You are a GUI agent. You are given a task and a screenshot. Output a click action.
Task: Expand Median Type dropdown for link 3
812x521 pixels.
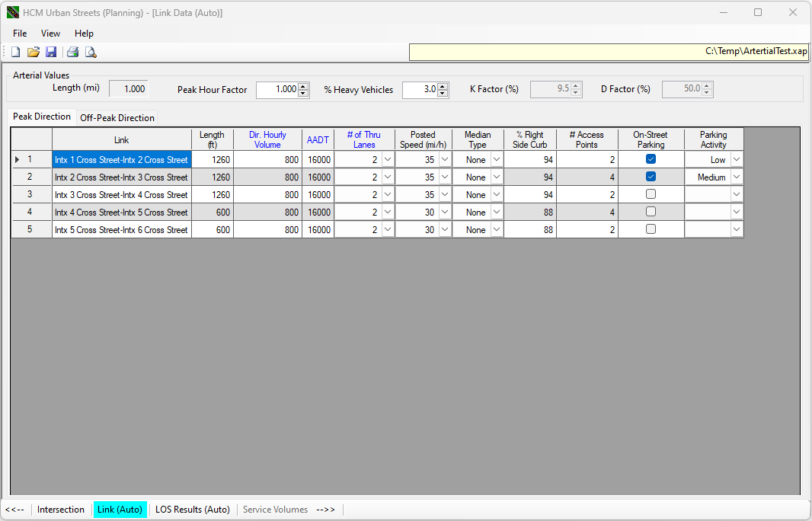tap(496, 195)
